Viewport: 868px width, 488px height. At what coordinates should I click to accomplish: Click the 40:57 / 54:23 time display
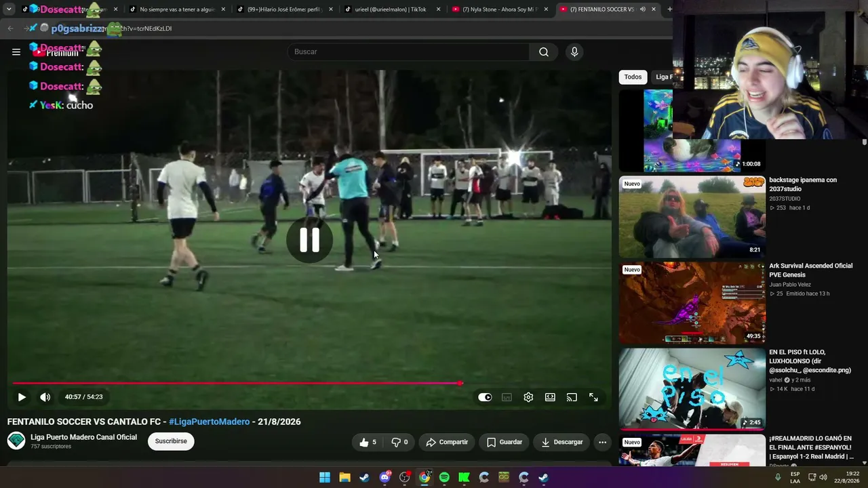[x=83, y=397]
